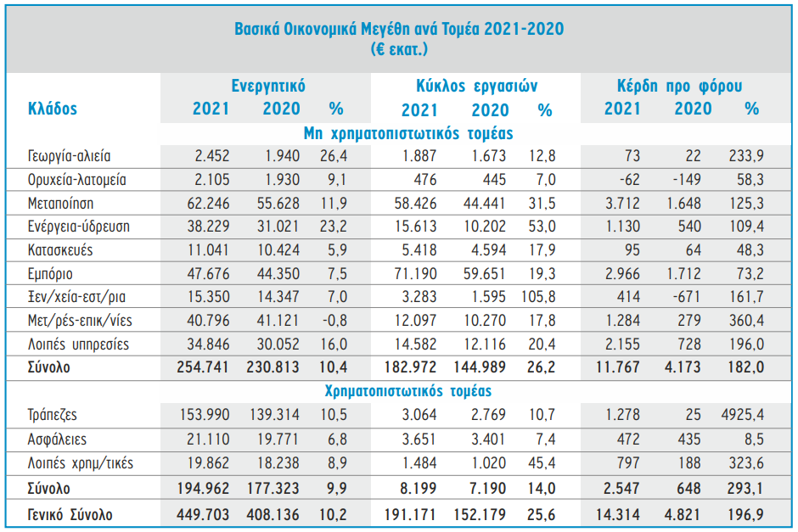Select the 'Γενικό Σύνολο' row label

click(x=70, y=514)
